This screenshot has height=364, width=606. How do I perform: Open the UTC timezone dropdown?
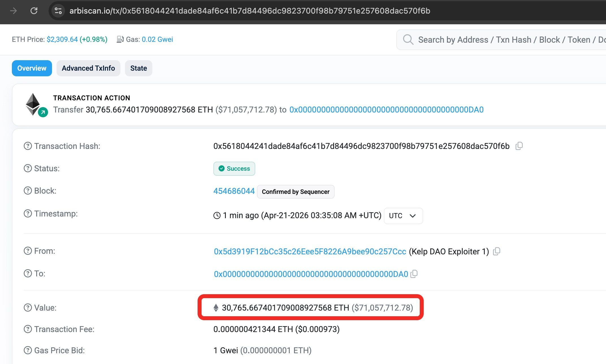coord(403,216)
